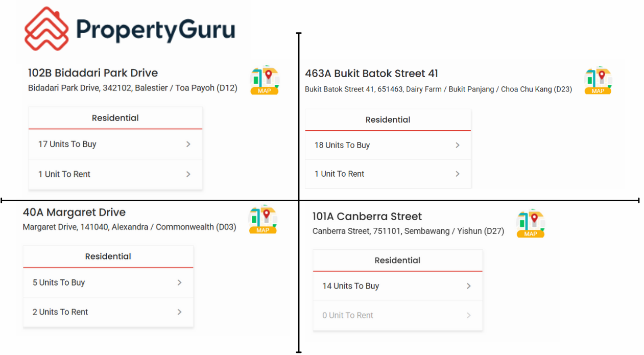This screenshot has width=644, height=355.
Task: Expand chevron next to 18 Units To Buy
Action: coord(458,146)
